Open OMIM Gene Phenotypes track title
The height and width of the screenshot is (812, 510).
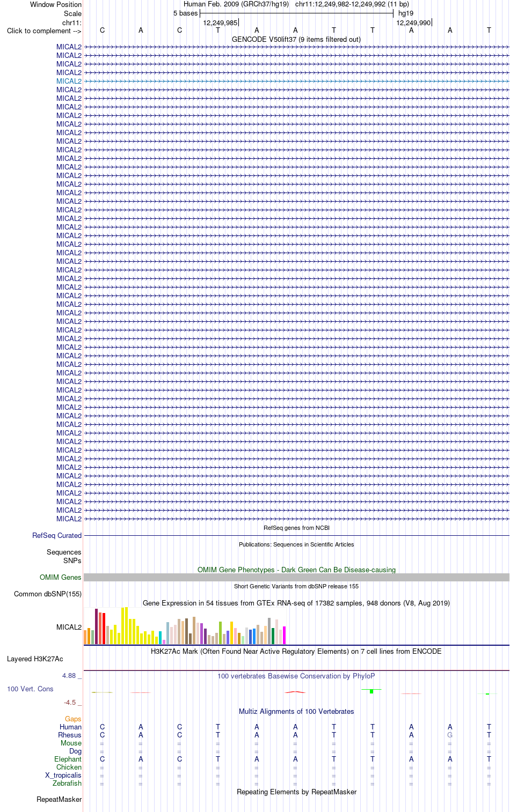click(296, 570)
